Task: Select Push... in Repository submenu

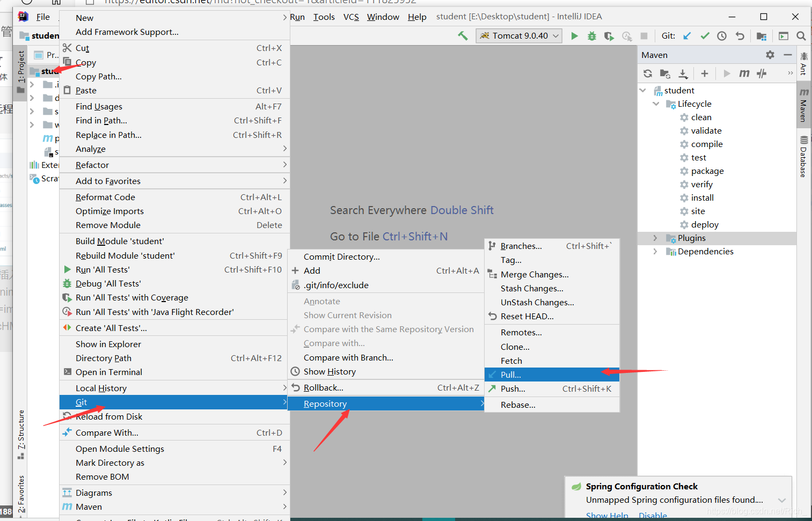Action: 552,388
